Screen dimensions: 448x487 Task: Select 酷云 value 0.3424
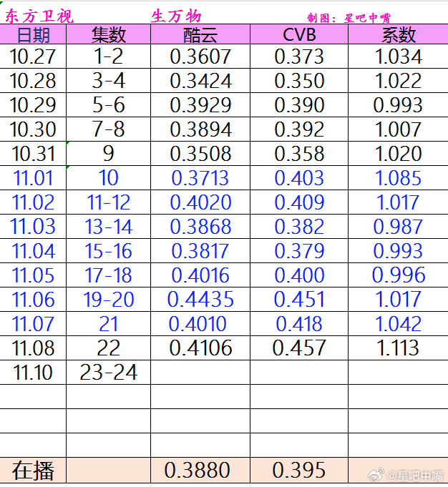200,81
